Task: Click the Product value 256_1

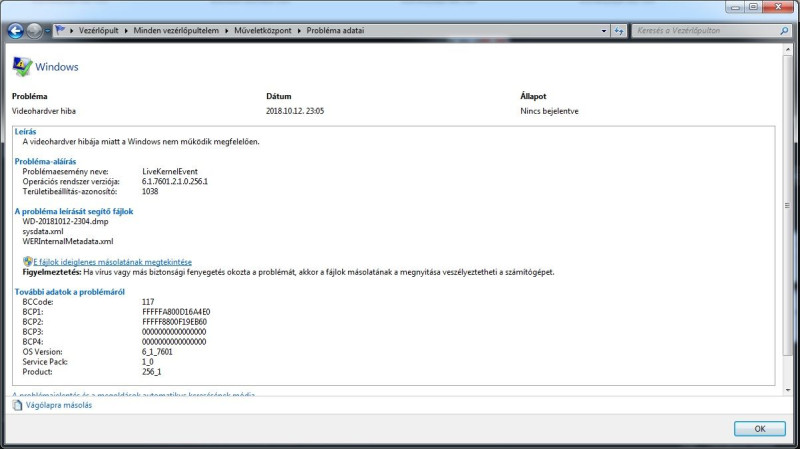Action: pyautogui.click(x=152, y=372)
